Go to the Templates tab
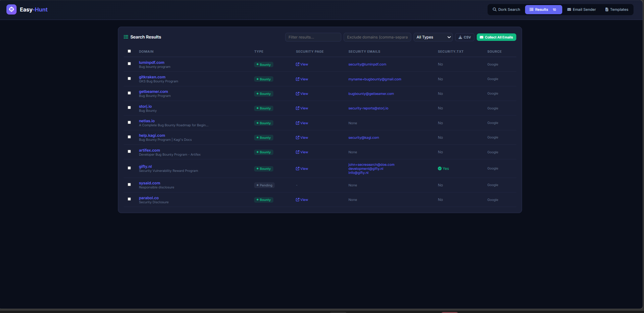 [617, 9]
